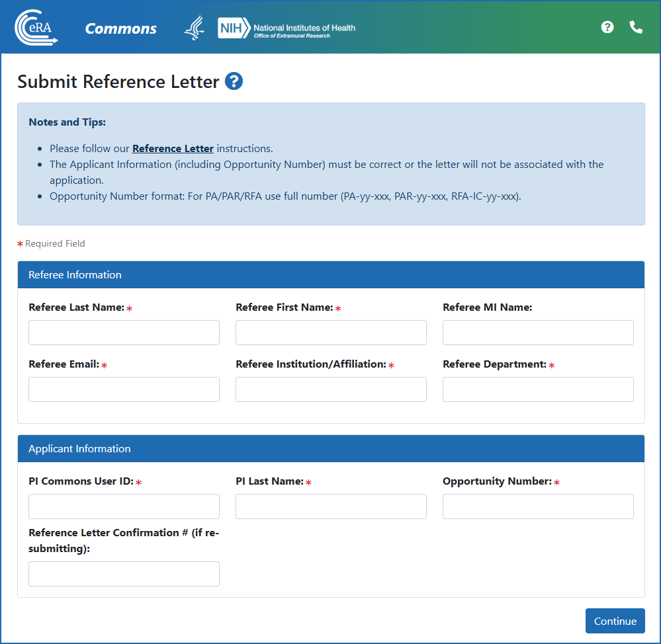Click inside the Referee Last Name field
Screen dimensions: 661x644
(x=124, y=333)
